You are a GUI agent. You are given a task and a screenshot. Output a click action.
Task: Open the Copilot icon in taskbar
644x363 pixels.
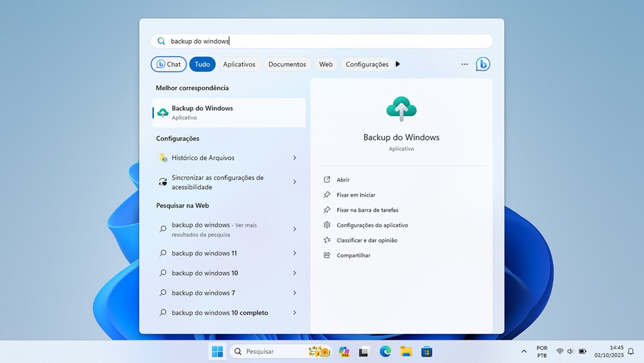[x=344, y=351]
